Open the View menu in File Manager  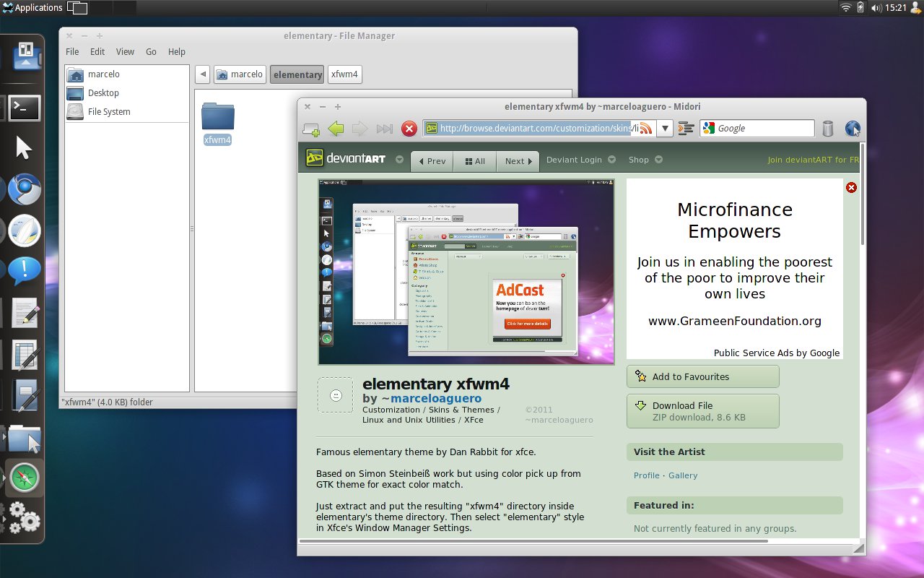125,52
